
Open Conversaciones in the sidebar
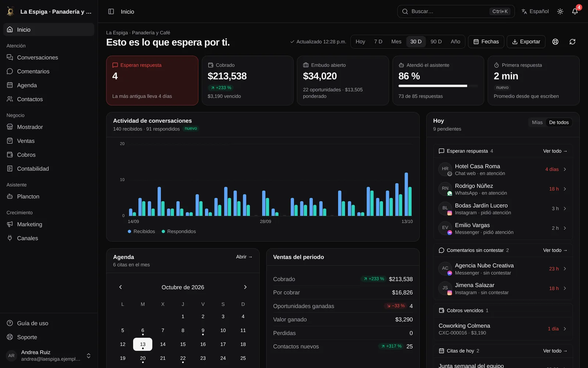coord(49,57)
